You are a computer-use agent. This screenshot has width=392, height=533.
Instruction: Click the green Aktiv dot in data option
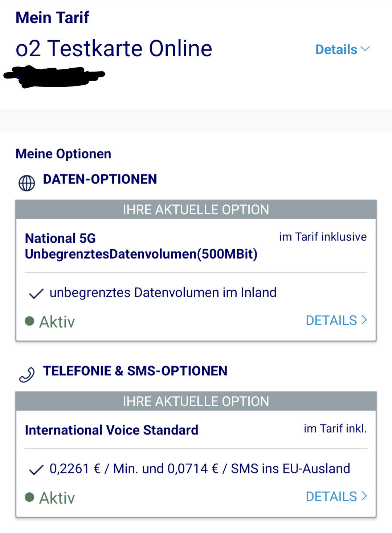point(29,321)
